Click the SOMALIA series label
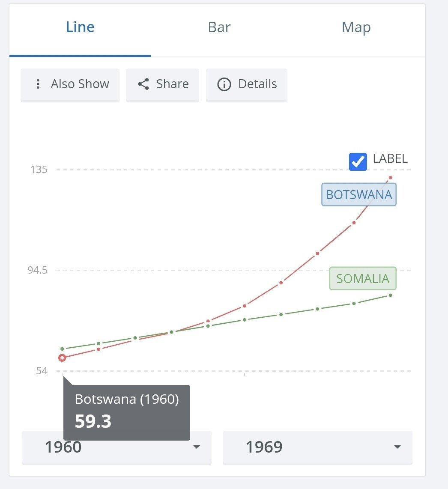The height and width of the screenshot is (489, 448). (x=363, y=279)
